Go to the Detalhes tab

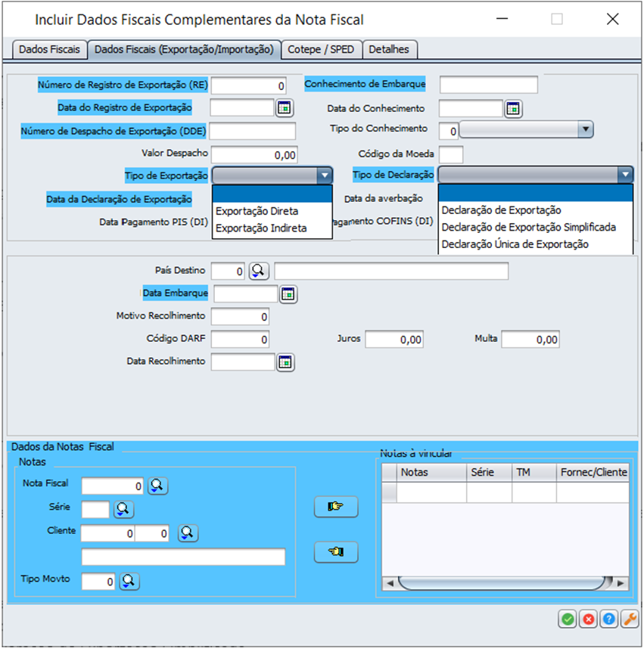coord(389,50)
